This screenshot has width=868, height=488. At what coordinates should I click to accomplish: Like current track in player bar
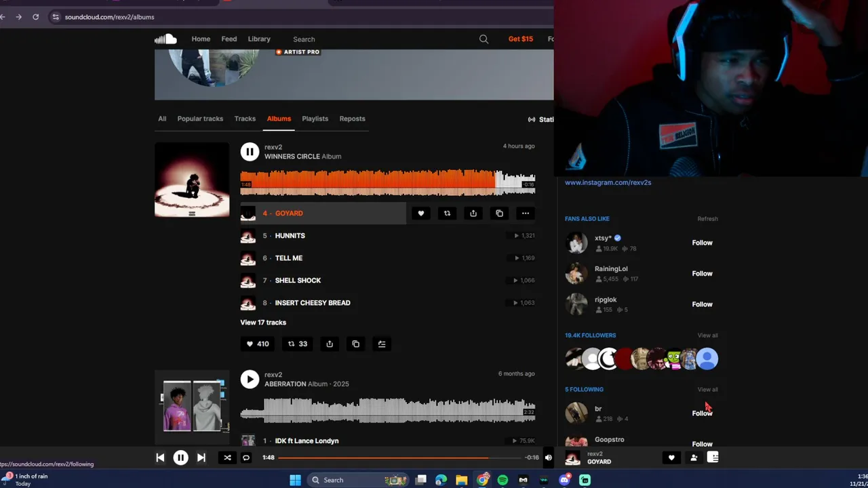click(x=671, y=458)
